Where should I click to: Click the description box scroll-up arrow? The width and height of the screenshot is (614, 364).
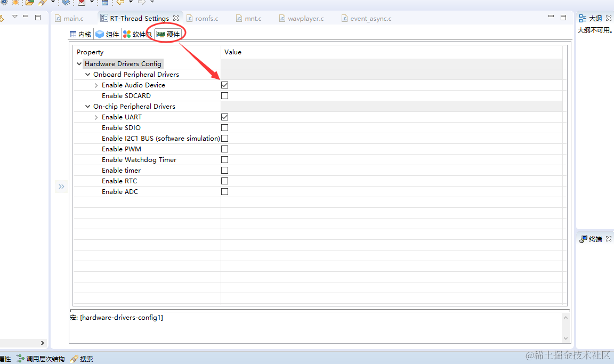coord(565,318)
